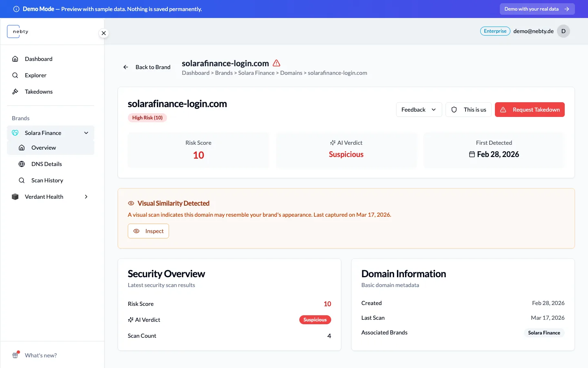Select Solara Finance brand icon
Image resolution: width=588 pixels, height=368 pixels.
click(x=15, y=133)
